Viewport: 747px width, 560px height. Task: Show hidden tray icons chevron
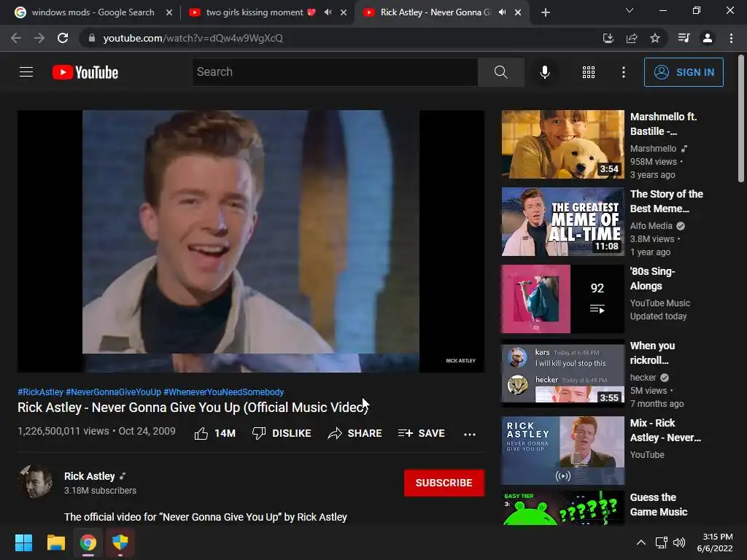pyautogui.click(x=641, y=542)
